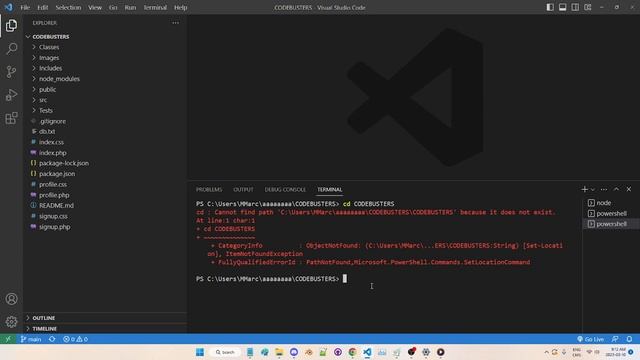Viewport: 640px width, 360px height.
Task: Expand the Images folder
Action: tap(105, 58)
